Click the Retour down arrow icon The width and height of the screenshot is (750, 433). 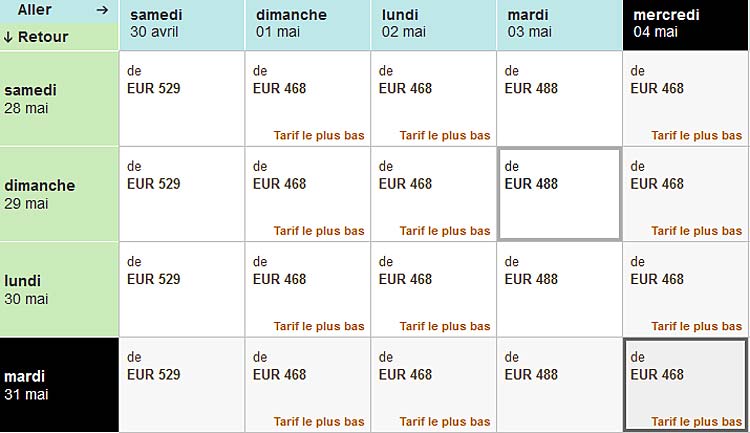(9, 37)
